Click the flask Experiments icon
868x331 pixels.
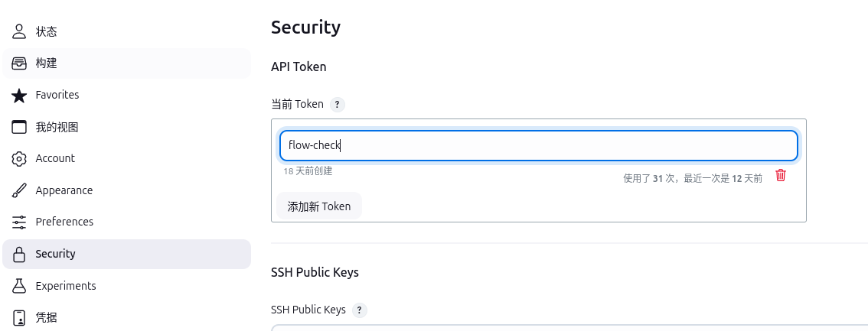tap(20, 286)
